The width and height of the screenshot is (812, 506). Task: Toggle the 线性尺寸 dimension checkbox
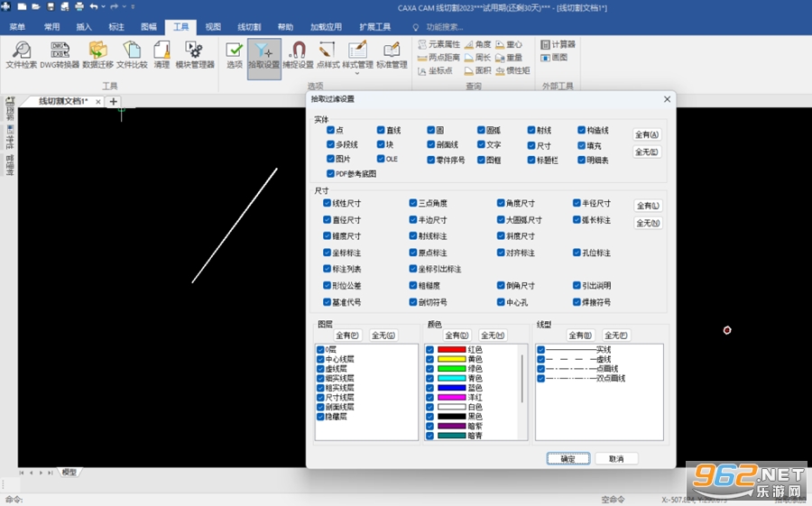(327, 203)
